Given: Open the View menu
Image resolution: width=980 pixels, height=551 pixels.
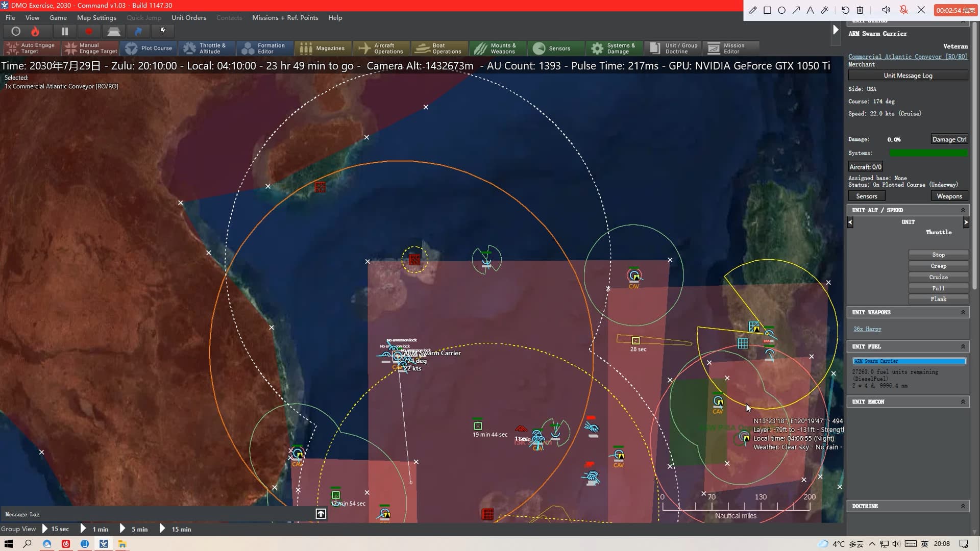Looking at the screenshot, I should (x=32, y=17).
